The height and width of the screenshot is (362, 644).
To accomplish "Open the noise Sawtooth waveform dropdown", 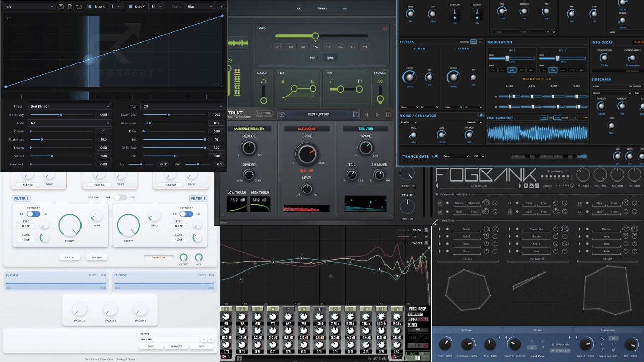I will pyautogui.click(x=474, y=122).
